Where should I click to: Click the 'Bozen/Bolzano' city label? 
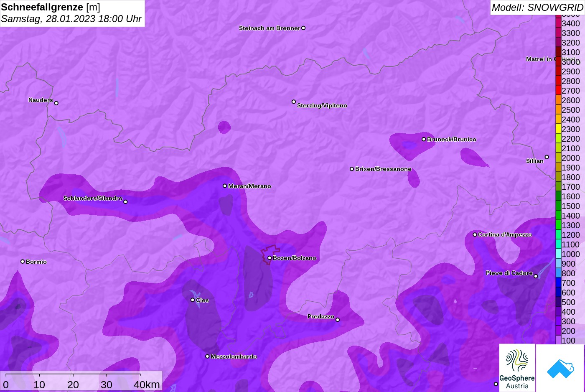tap(295, 258)
